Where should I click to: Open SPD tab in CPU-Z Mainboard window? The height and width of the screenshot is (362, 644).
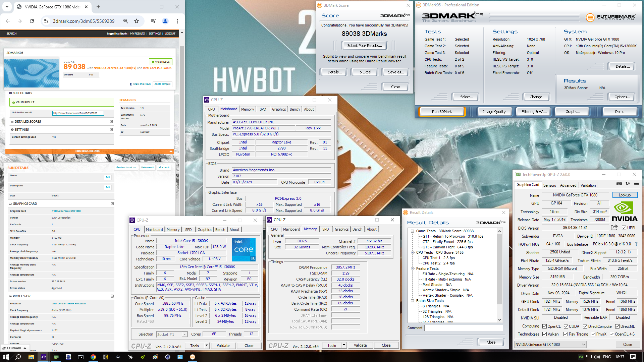[263, 109]
